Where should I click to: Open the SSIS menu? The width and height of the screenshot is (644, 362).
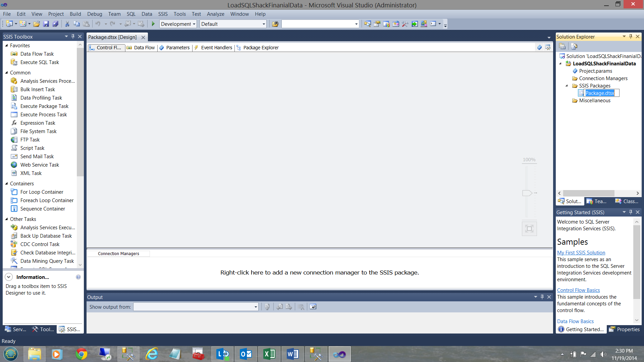pyautogui.click(x=163, y=14)
